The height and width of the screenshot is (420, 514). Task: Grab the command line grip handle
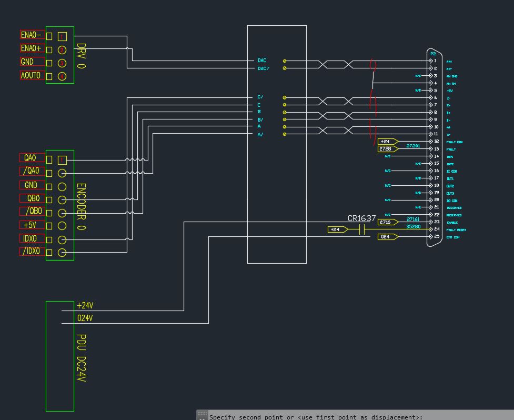click(x=202, y=416)
